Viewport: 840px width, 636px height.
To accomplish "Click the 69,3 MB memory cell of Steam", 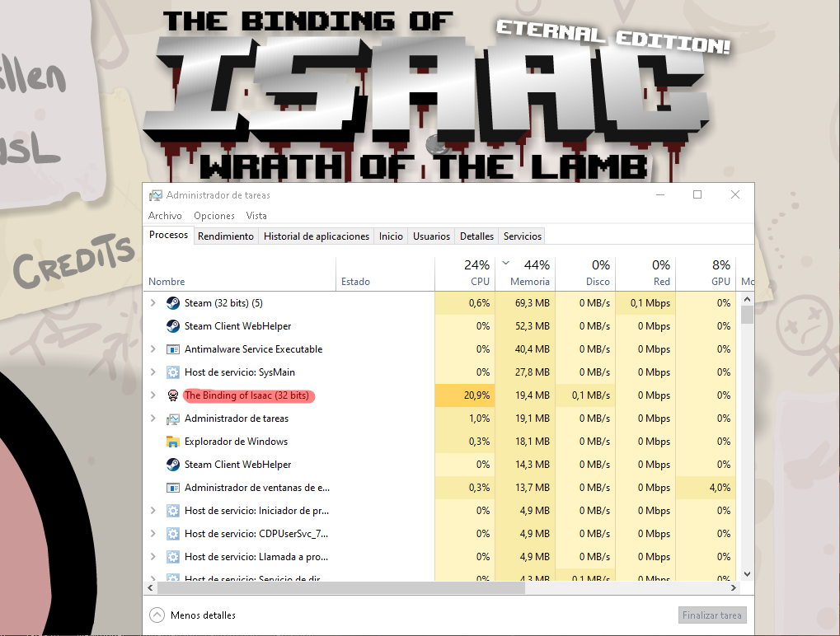I will [x=526, y=303].
